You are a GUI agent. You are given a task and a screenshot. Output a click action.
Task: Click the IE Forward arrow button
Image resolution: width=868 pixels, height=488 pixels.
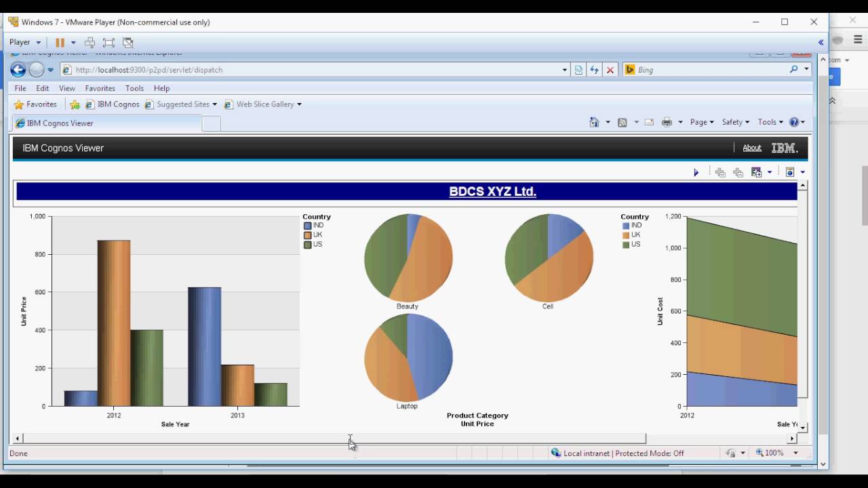pyautogui.click(x=36, y=69)
